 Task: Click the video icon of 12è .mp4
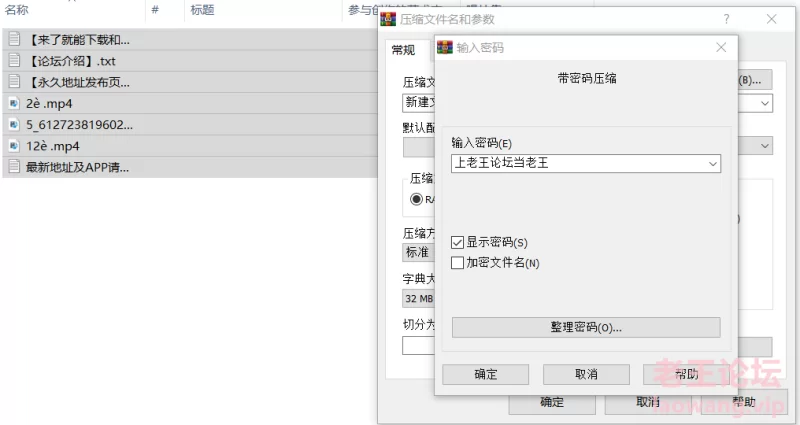coord(14,146)
